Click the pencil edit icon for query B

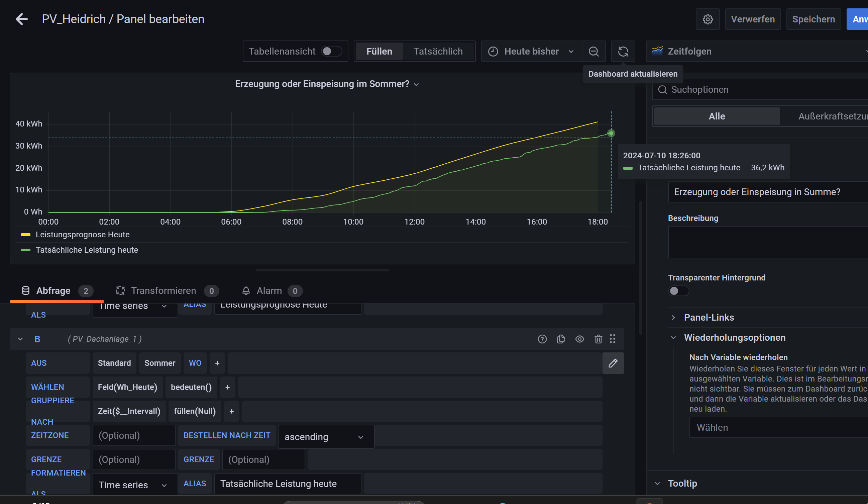pyautogui.click(x=613, y=363)
